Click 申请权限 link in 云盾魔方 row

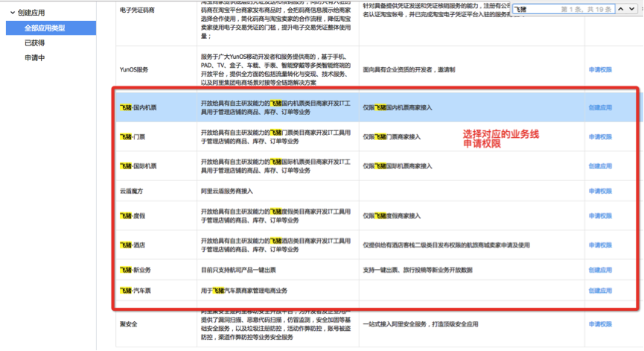(600, 191)
